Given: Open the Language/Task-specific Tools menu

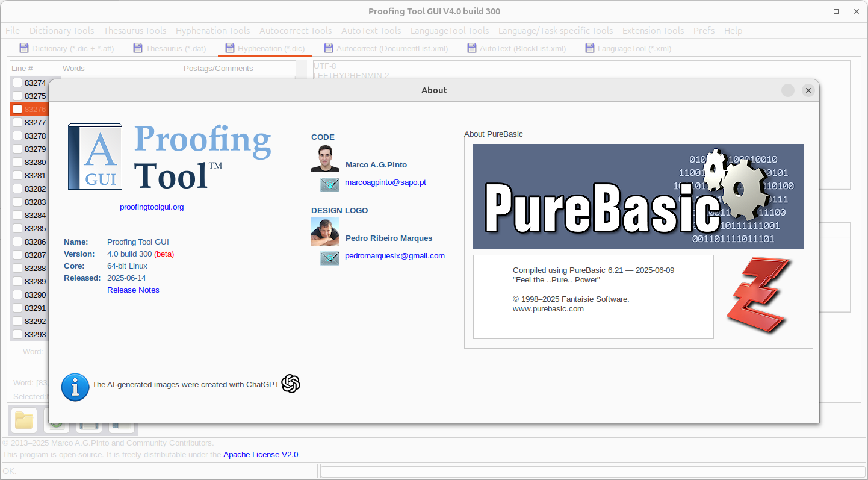Looking at the screenshot, I should point(556,31).
